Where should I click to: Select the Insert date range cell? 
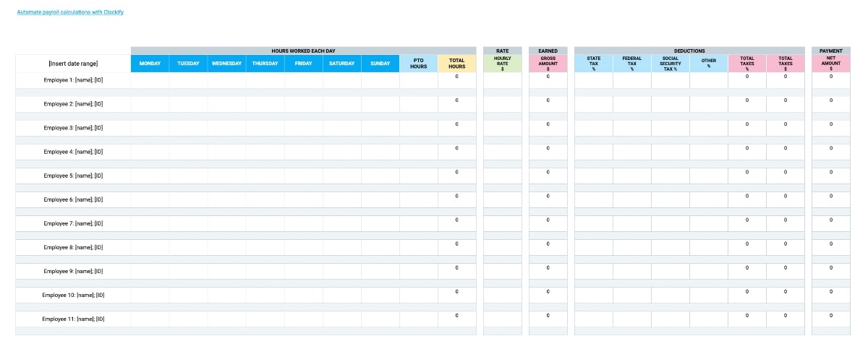coord(73,64)
